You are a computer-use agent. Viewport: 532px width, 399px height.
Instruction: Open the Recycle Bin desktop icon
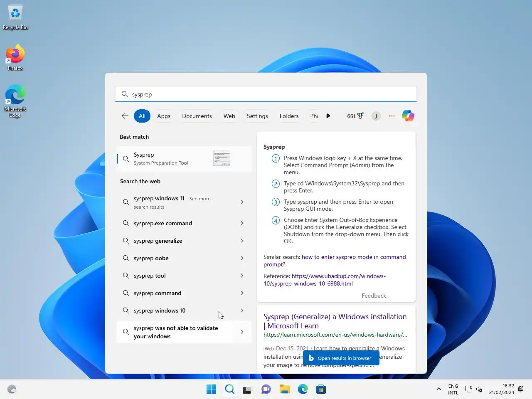pyautogui.click(x=15, y=18)
